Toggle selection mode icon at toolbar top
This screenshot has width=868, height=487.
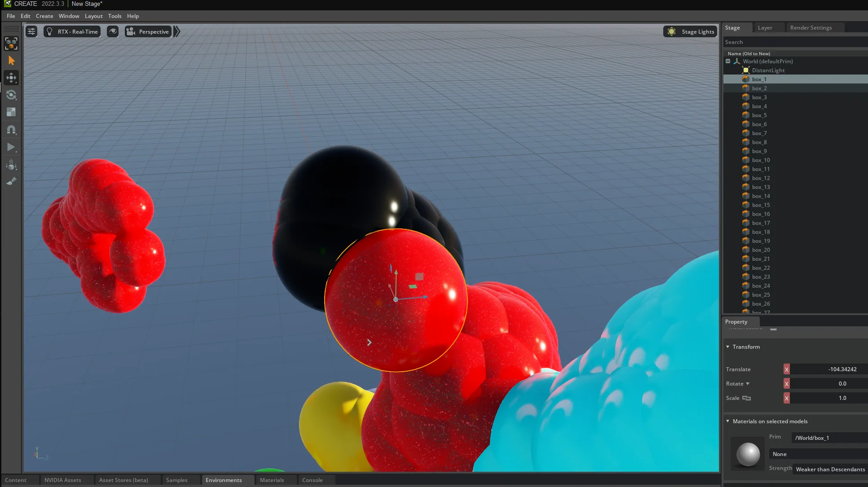11,44
